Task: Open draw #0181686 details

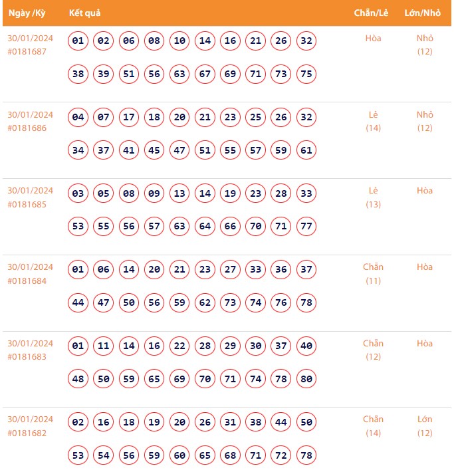Action: point(27,128)
